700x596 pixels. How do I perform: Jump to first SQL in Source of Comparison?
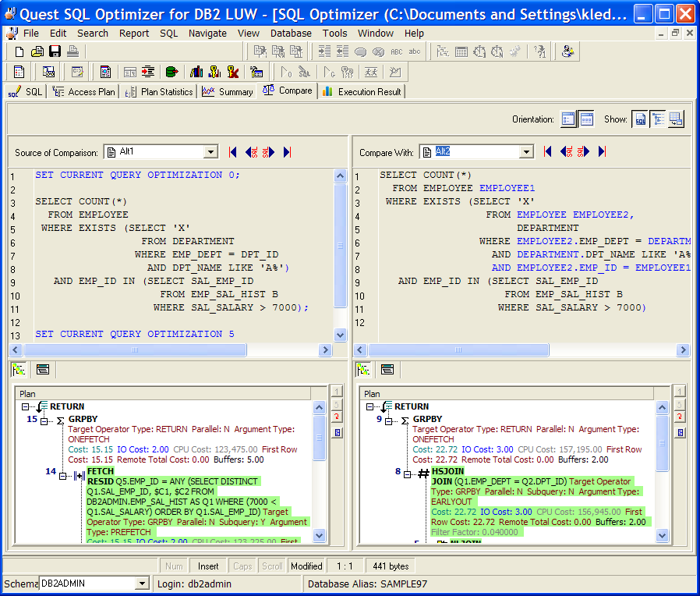(x=232, y=152)
